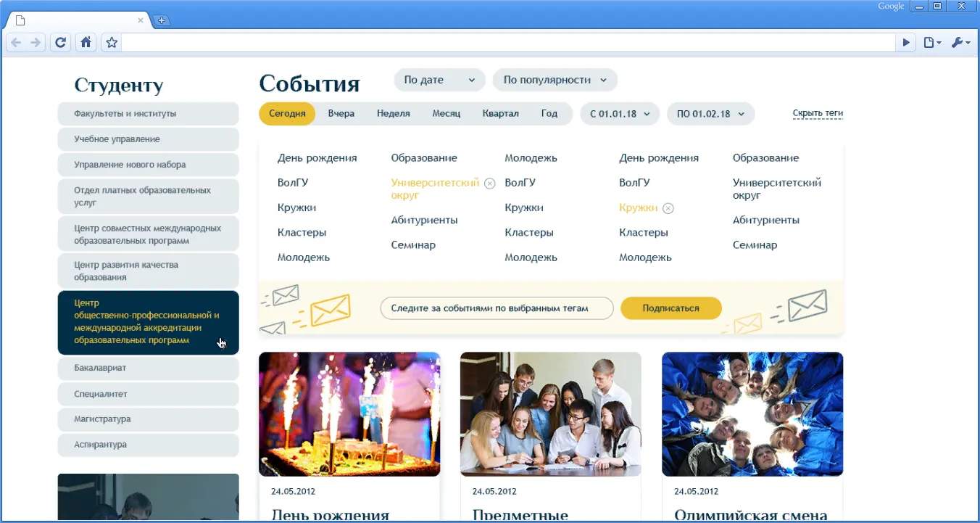Select the selected Университетский округ tag
The width and height of the screenshot is (980, 523).
[435, 189]
